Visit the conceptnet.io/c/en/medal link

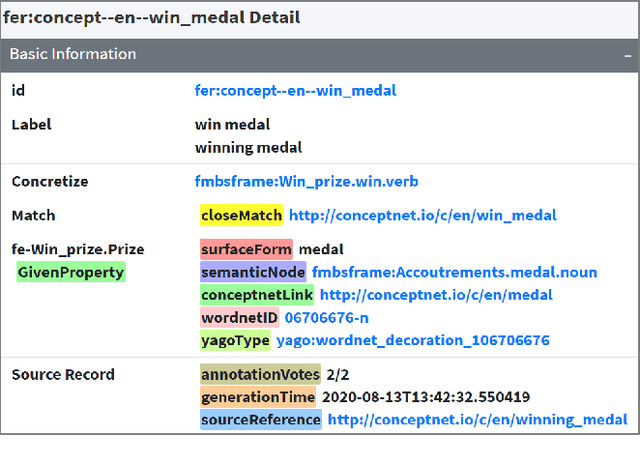[436, 295]
